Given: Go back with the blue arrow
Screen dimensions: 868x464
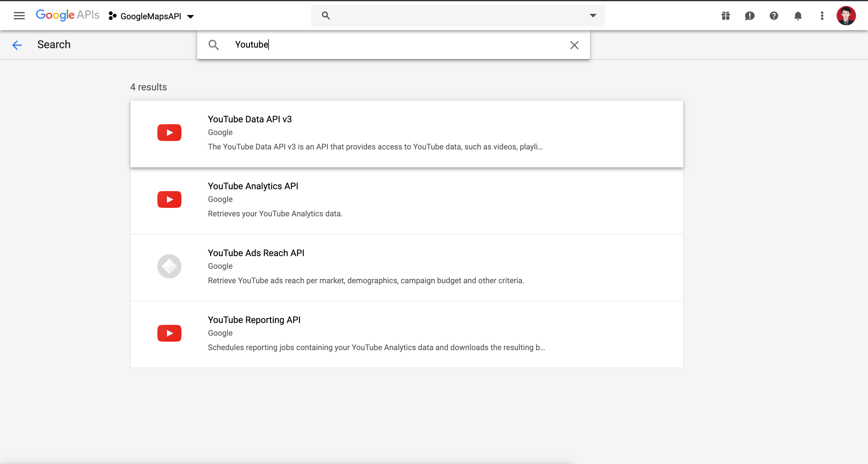Looking at the screenshot, I should point(17,45).
